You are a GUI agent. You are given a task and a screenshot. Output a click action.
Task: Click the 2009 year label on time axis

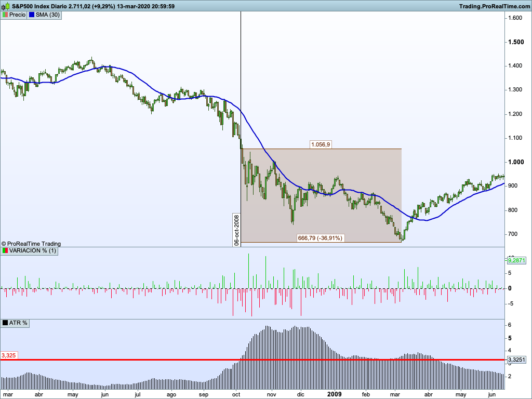(x=334, y=394)
